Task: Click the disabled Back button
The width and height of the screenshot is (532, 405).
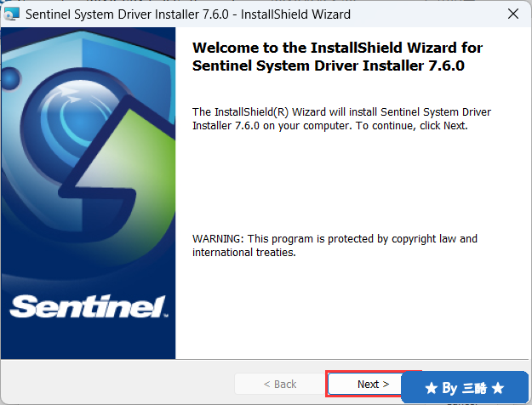Action: (279, 384)
